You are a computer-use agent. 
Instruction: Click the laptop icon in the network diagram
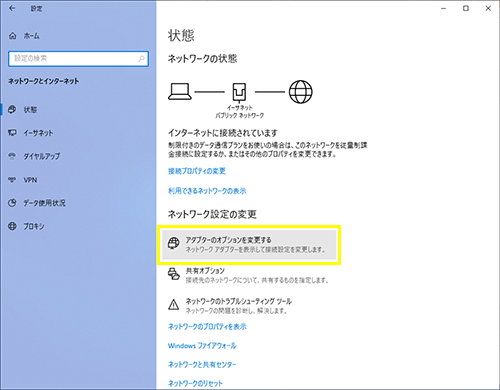(x=180, y=92)
